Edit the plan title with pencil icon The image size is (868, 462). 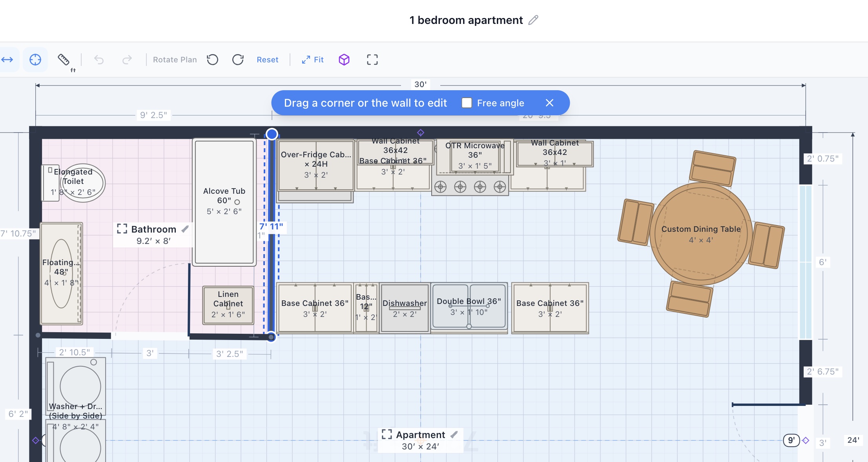[533, 20]
